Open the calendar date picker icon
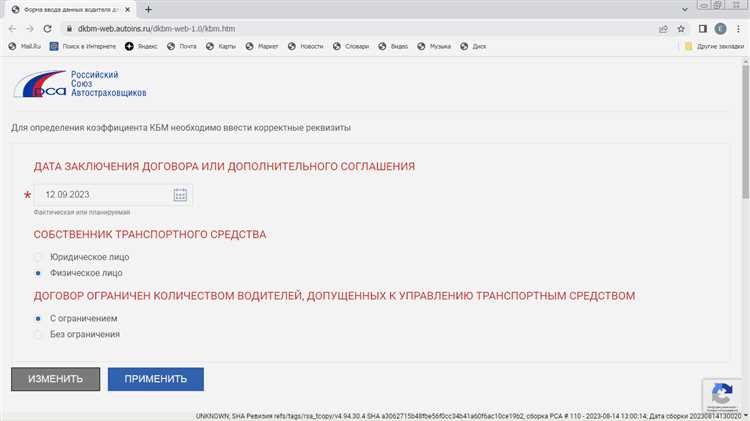Viewport: 750px width, 421px height. coord(180,195)
